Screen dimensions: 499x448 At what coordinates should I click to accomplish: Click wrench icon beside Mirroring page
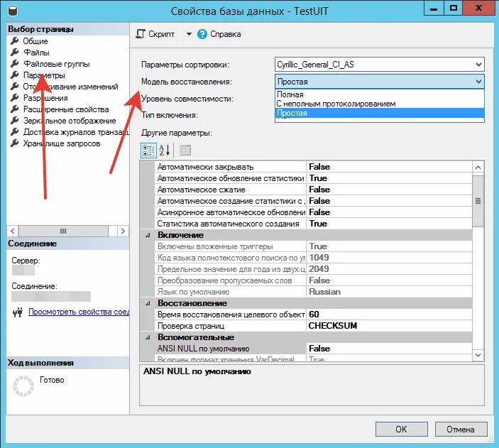click(x=15, y=121)
